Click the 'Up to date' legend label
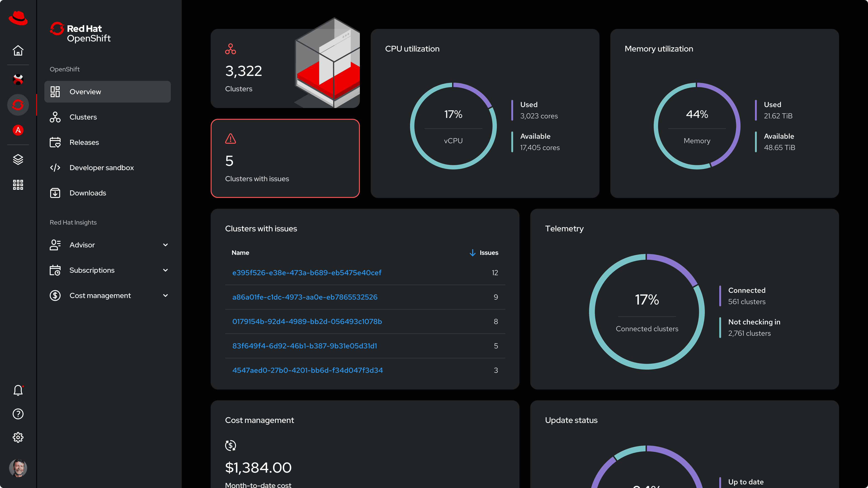Image resolution: width=868 pixels, height=488 pixels. tap(746, 482)
